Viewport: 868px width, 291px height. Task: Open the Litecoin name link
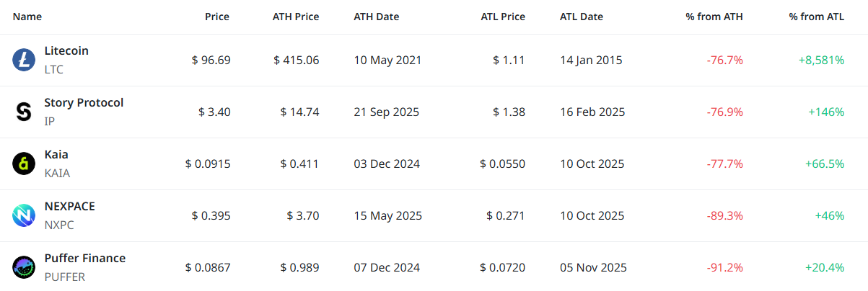[66, 51]
